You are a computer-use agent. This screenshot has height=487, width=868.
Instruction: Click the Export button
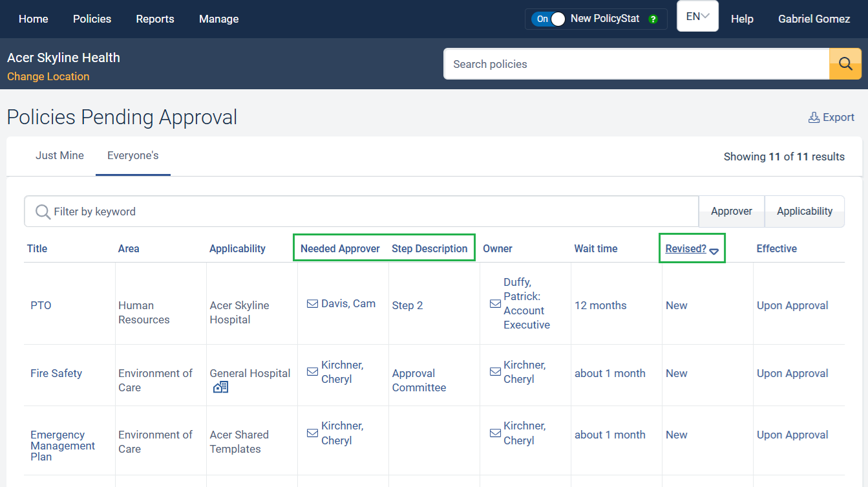pyautogui.click(x=831, y=117)
